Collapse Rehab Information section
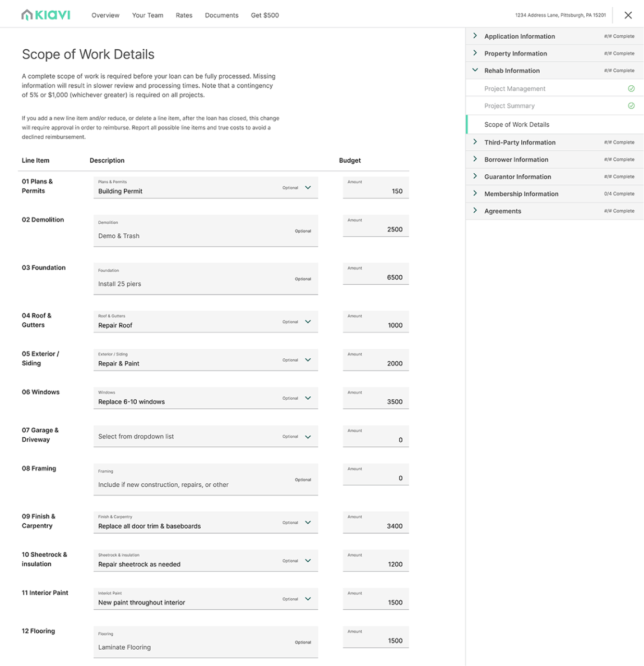Screen dimensions: 644x666 coord(554,71)
